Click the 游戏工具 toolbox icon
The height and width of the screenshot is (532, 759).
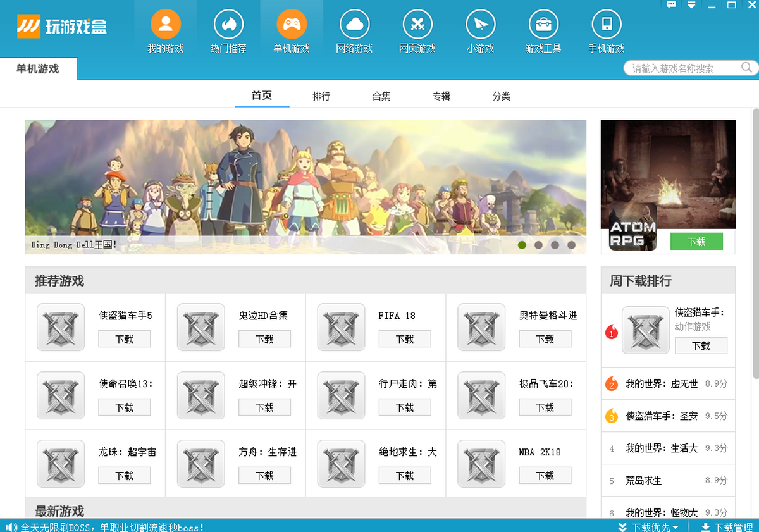point(543,25)
